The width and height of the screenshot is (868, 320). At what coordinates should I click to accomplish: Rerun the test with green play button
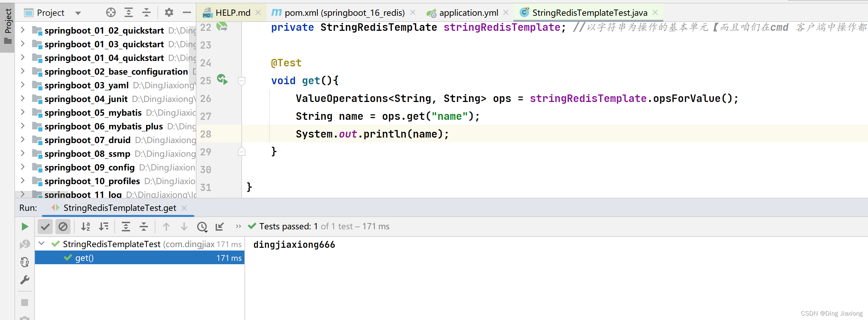tap(25, 227)
